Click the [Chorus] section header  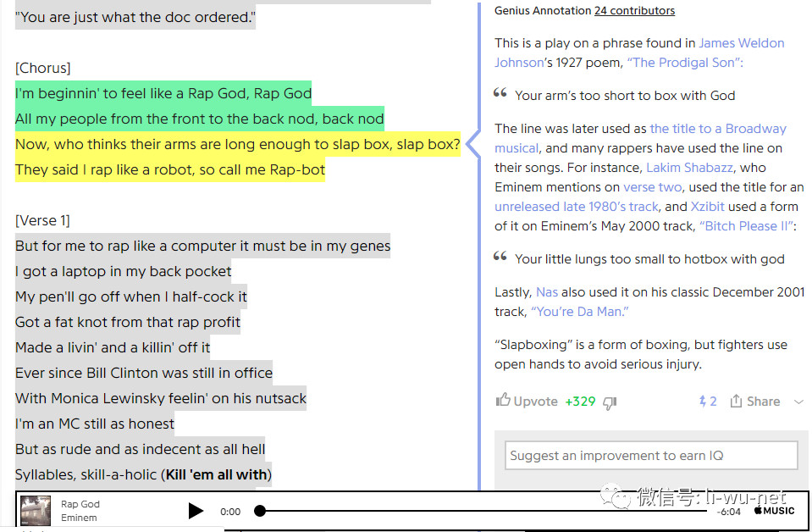coord(43,68)
